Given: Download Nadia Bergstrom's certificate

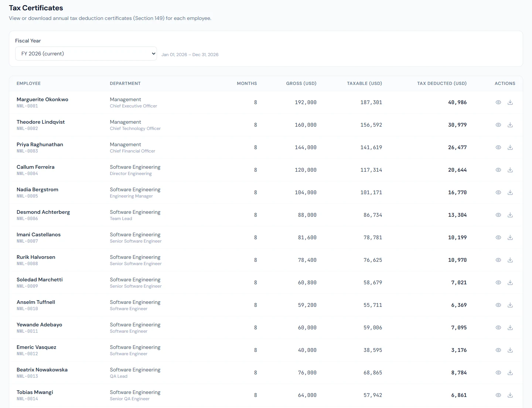Looking at the screenshot, I should pyautogui.click(x=510, y=192).
